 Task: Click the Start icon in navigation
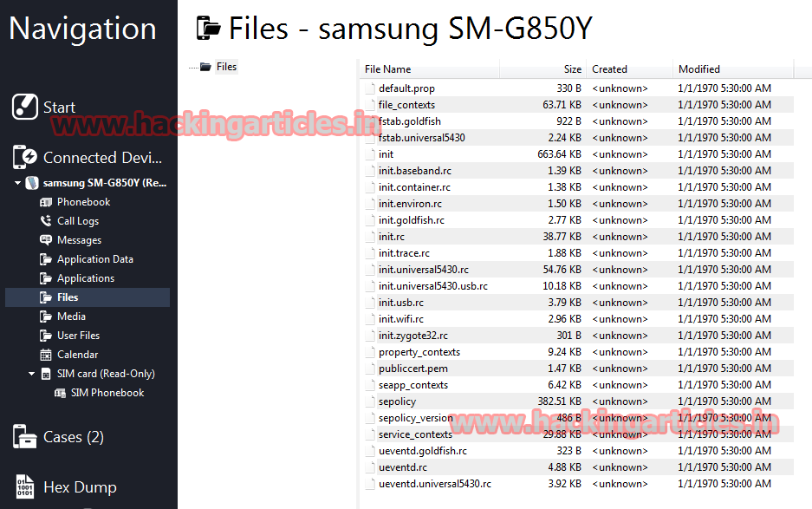coord(25,107)
